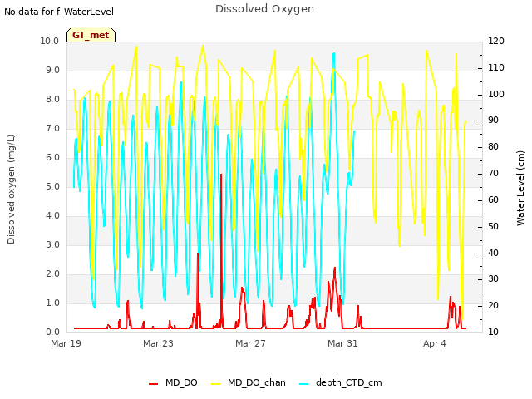532x399 pixels.
Task: Click the 70 water level axis value
Action: click(493, 174)
